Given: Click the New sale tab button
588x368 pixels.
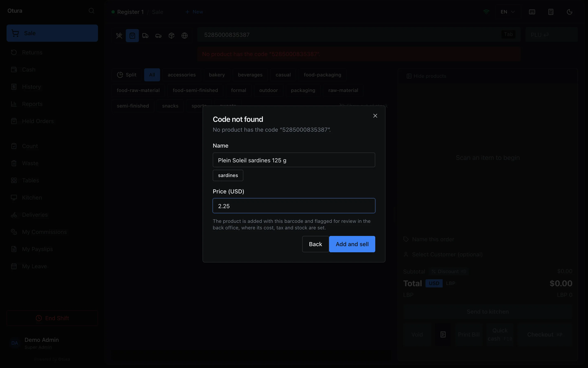Looking at the screenshot, I should (x=194, y=12).
